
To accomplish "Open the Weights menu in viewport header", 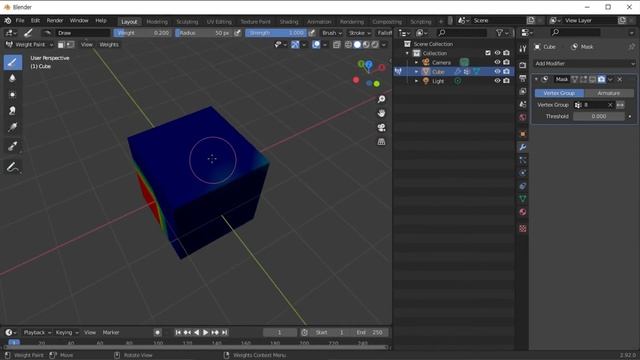I will click(x=109, y=44).
